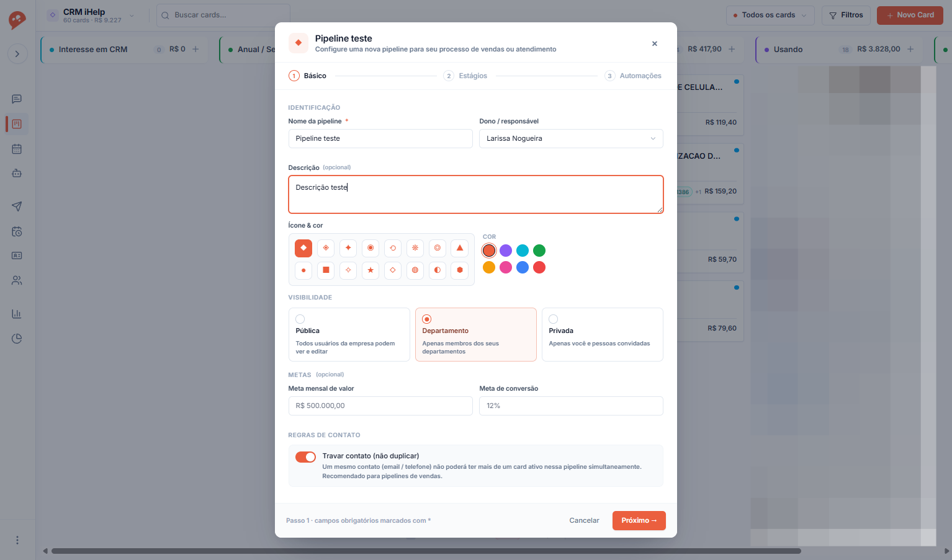This screenshot has height=560, width=952.
Task: Pick the green color swatch
Action: (539, 251)
